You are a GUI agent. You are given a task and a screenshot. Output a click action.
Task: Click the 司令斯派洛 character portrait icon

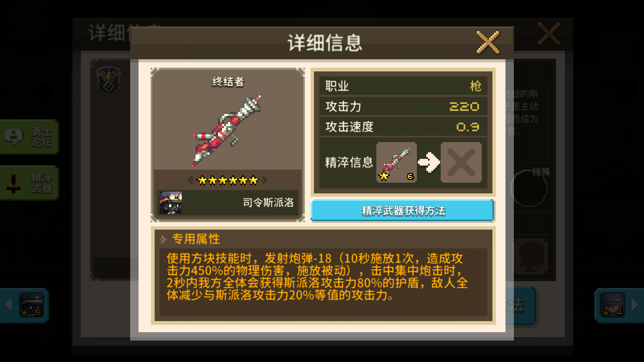coord(171,202)
